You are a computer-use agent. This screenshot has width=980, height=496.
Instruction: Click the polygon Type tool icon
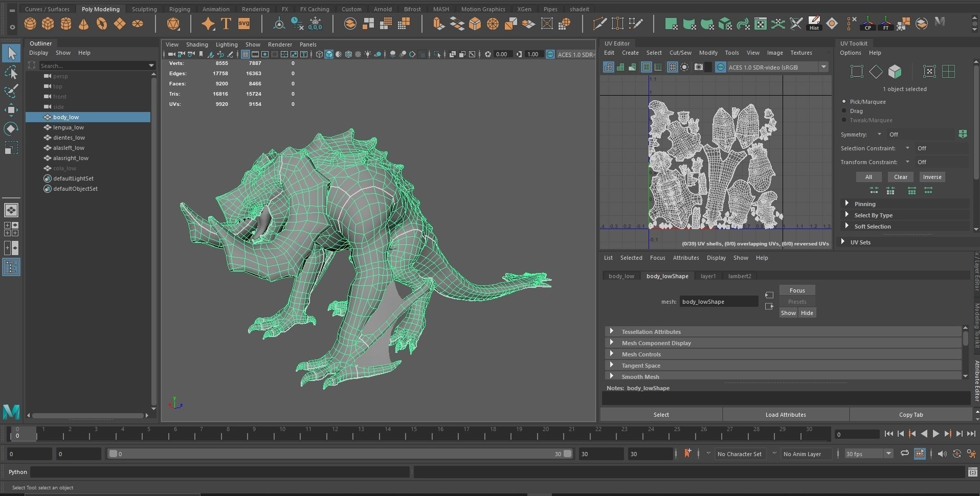(x=226, y=24)
